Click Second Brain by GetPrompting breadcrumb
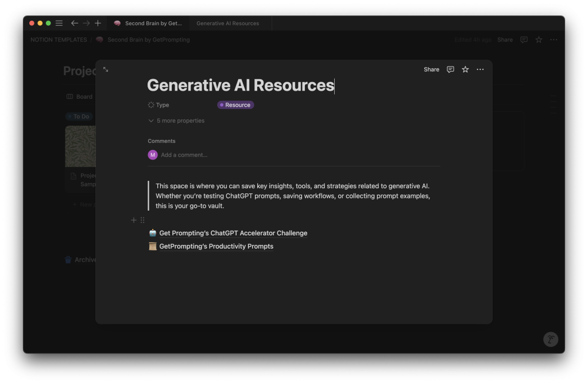 click(x=149, y=40)
